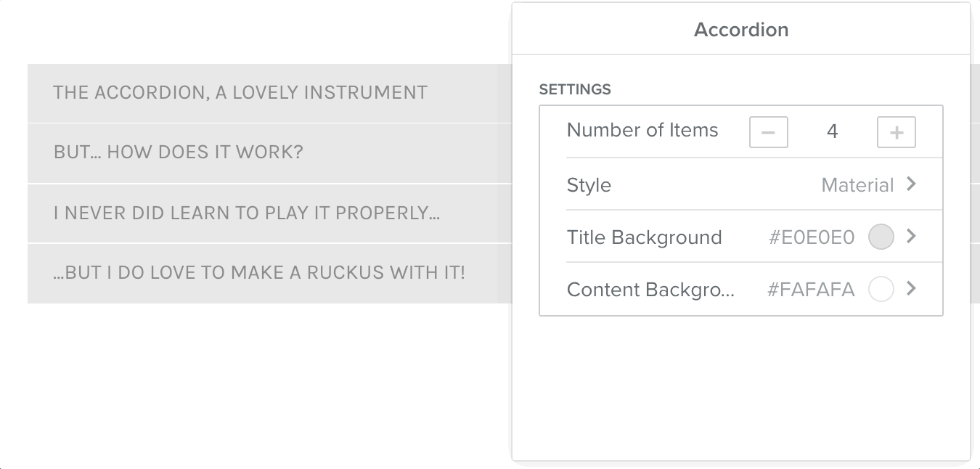Click the Title Background row chevron arrow
The width and height of the screenshot is (980, 469).
[x=912, y=237]
